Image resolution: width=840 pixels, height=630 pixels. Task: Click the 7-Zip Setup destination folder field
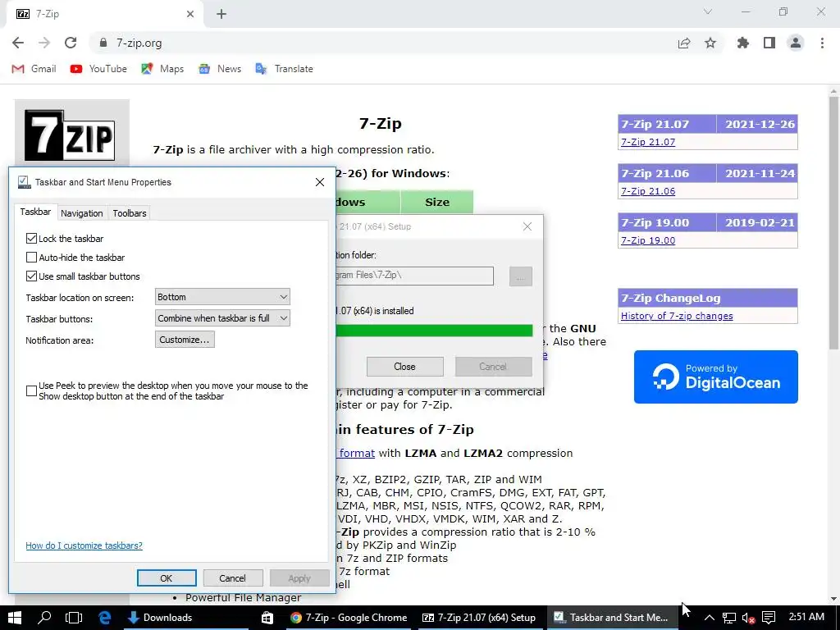(x=414, y=276)
